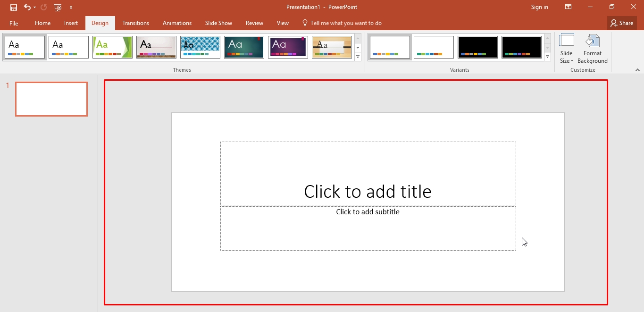This screenshot has height=312, width=644.
Task: Click Sign in link
Action: (539, 7)
